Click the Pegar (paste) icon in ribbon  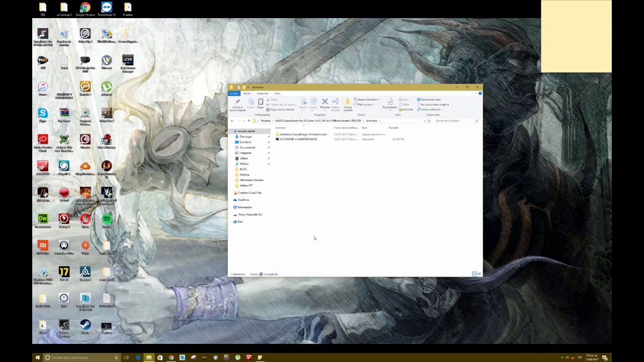(261, 101)
